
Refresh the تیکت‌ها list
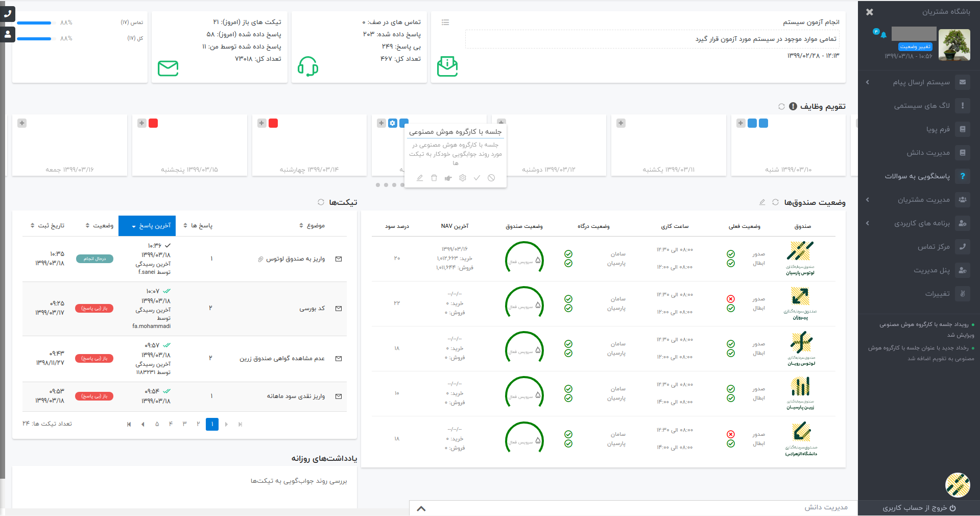[x=321, y=202]
